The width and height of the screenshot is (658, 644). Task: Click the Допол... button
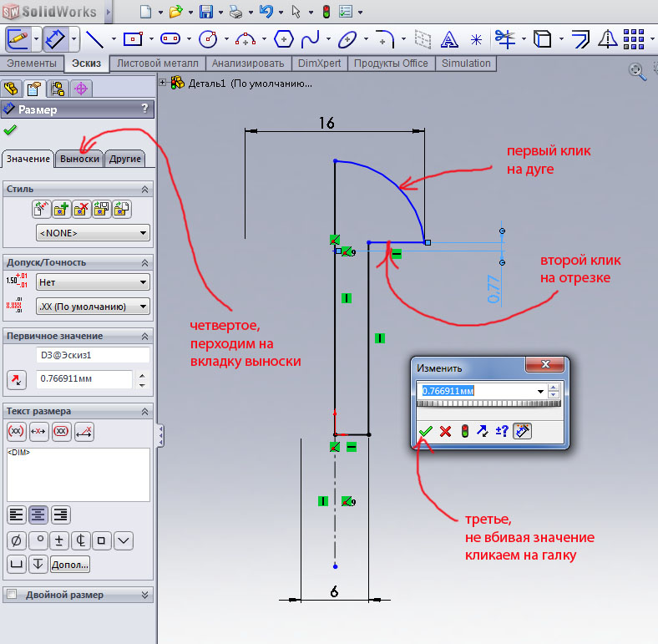(x=70, y=565)
